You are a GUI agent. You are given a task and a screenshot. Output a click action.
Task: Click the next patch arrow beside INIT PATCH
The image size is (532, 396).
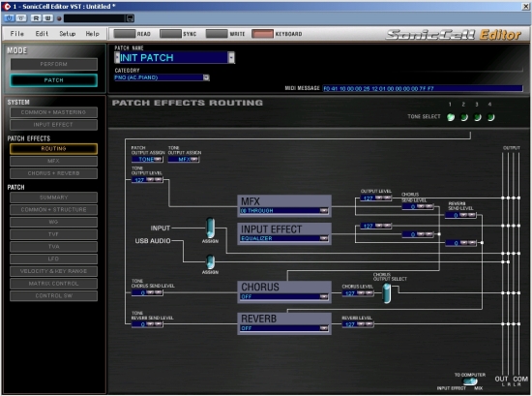tap(231, 57)
